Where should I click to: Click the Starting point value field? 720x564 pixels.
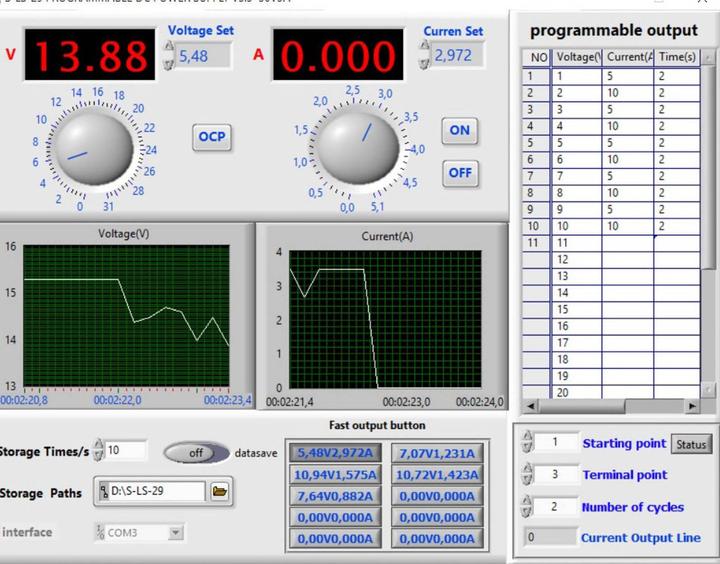pos(557,442)
